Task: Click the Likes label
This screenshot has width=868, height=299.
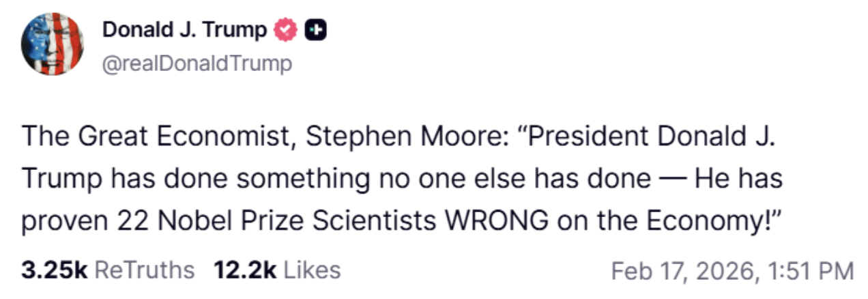Action: [312, 270]
